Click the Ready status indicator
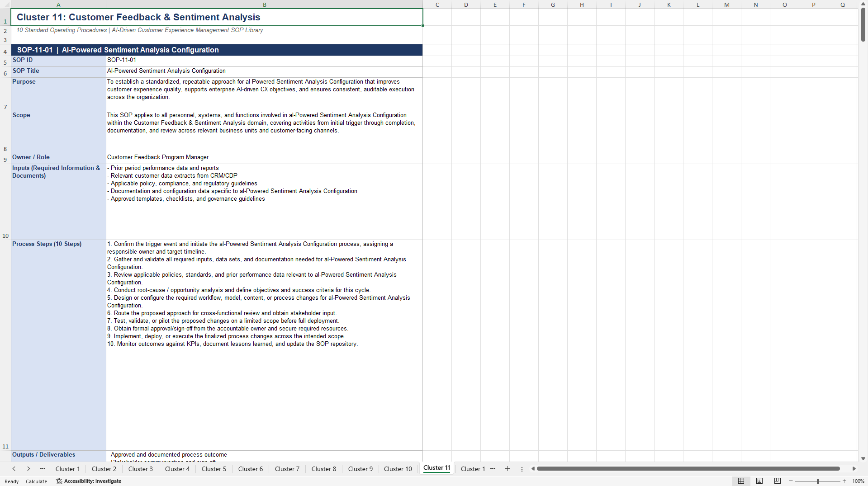This screenshot has height=486, width=868. pos(11,481)
